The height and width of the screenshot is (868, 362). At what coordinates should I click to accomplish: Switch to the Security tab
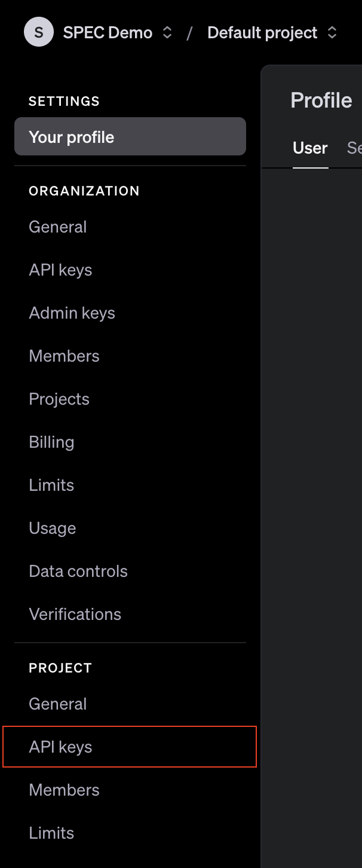coord(355,148)
